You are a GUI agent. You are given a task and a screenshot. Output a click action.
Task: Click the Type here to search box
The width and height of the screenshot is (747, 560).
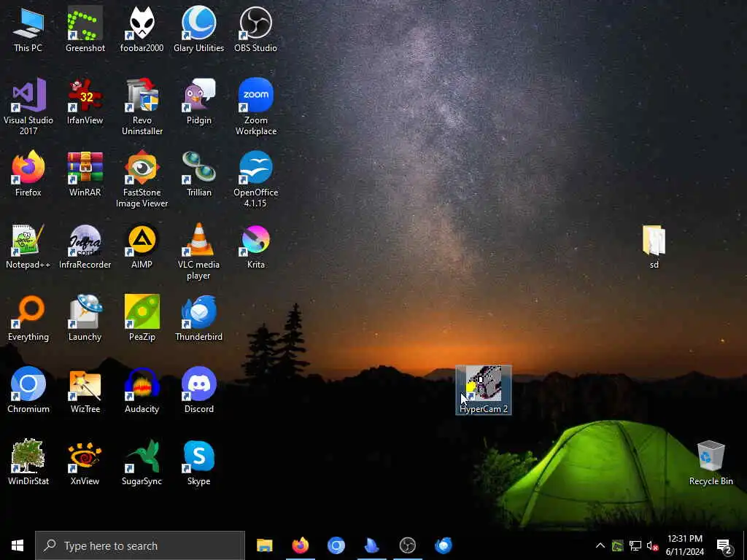pos(139,545)
